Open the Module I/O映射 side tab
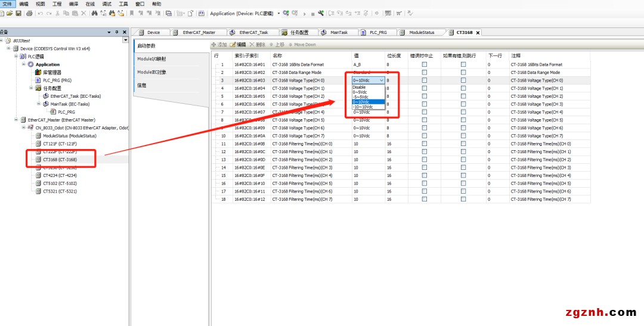The height and width of the screenshot is (326, 644). pos(151,59)
